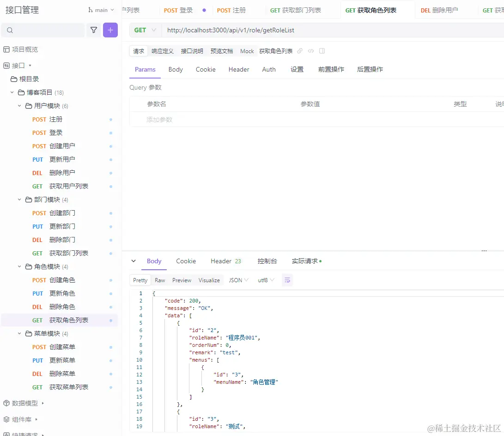Open the 实际请求 tab
Image resolution: width=504 pixels, height=436 pixels.
(x=306, y=261)
